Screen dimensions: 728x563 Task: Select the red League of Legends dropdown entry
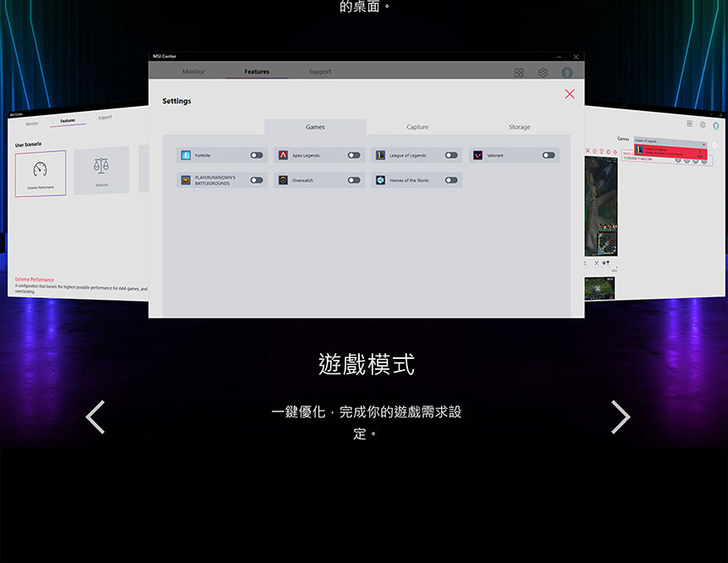tap(670, 152)
